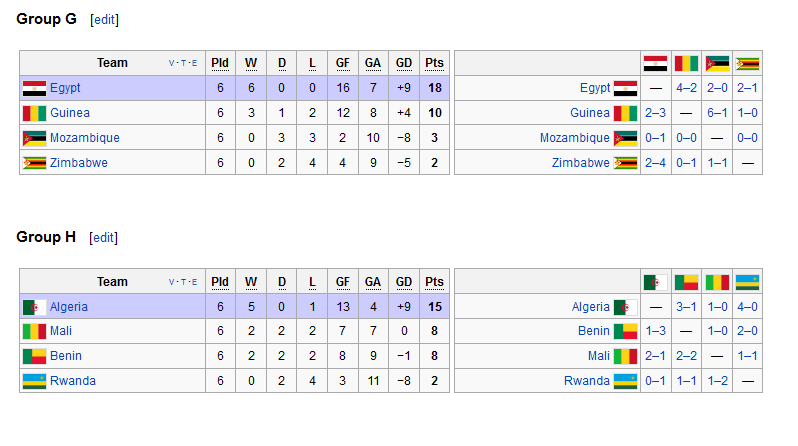This screenshot has height=446, width=798.
Task: Click the V view-template link in Group G
Action: tap(171, 63)
